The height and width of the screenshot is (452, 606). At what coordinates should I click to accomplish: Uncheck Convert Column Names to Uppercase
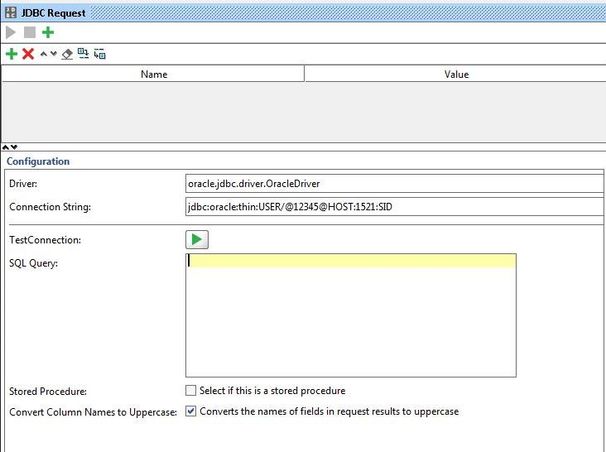click(x=191, y=411)
